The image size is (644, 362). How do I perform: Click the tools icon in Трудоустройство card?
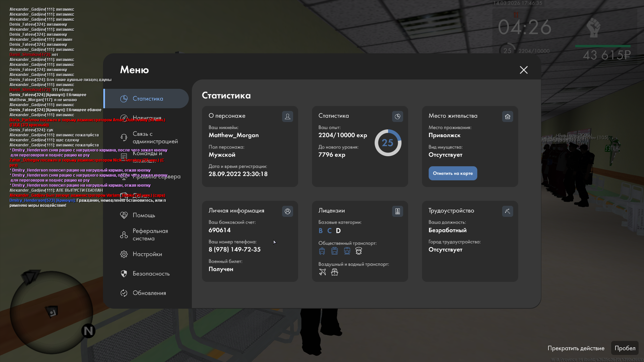[x=507, y=211]
